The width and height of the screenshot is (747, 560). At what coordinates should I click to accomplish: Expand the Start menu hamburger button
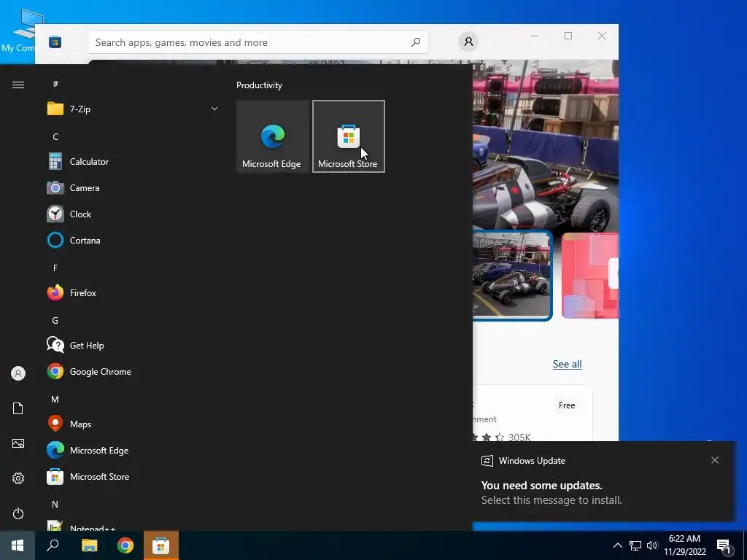pos(18,85)
